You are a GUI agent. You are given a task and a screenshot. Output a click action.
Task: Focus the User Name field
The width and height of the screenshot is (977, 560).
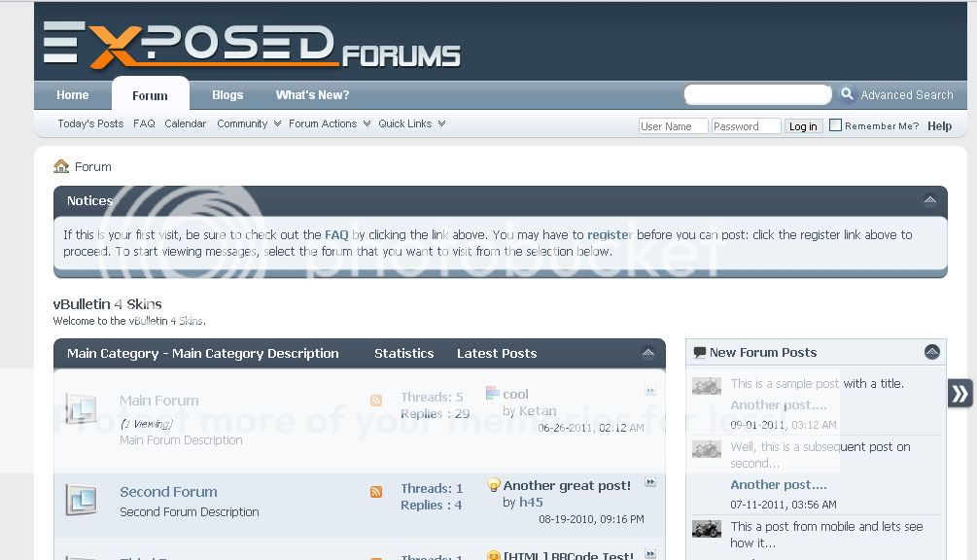click(x=673, y=125)
